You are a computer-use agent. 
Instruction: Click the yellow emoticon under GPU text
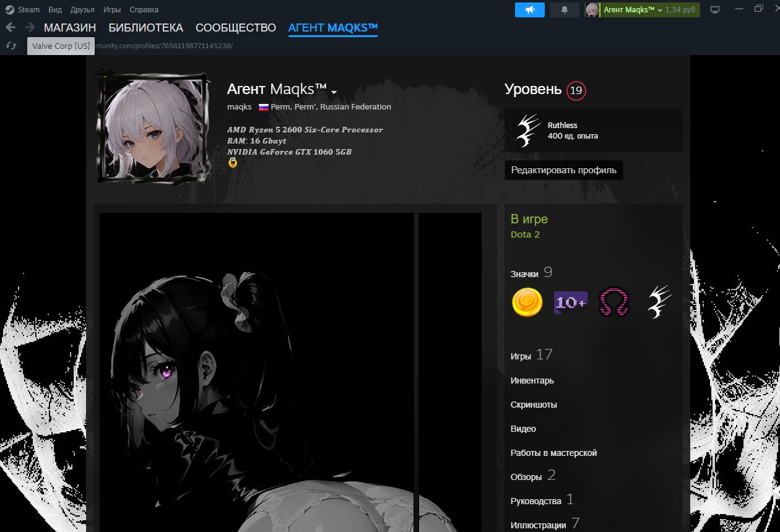pyautogui.click(x=233, y=163)
